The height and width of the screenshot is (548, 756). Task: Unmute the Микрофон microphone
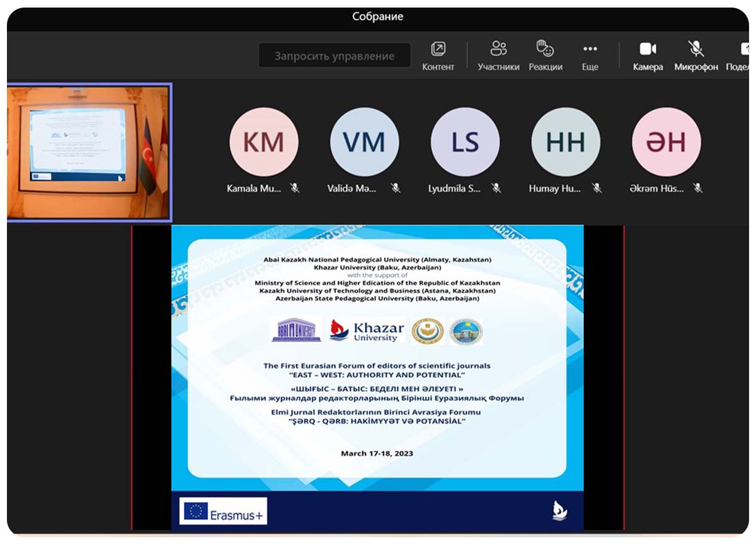[696, 55]
